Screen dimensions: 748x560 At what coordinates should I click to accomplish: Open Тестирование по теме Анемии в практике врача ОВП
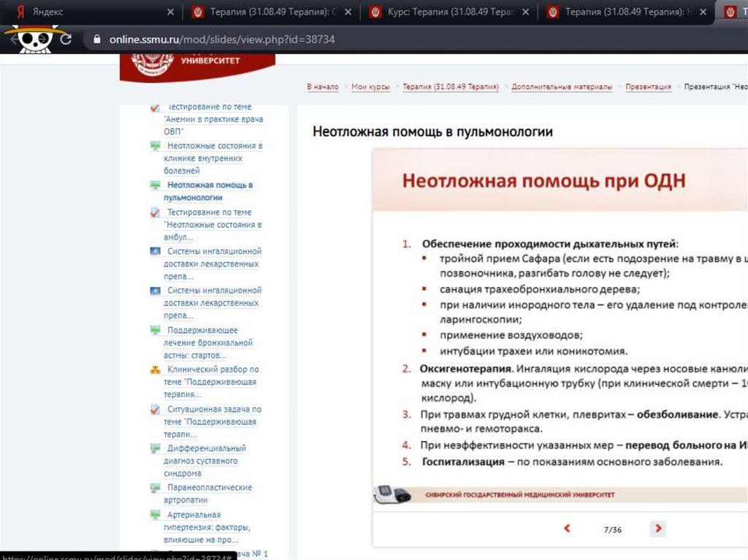[213, 119]
